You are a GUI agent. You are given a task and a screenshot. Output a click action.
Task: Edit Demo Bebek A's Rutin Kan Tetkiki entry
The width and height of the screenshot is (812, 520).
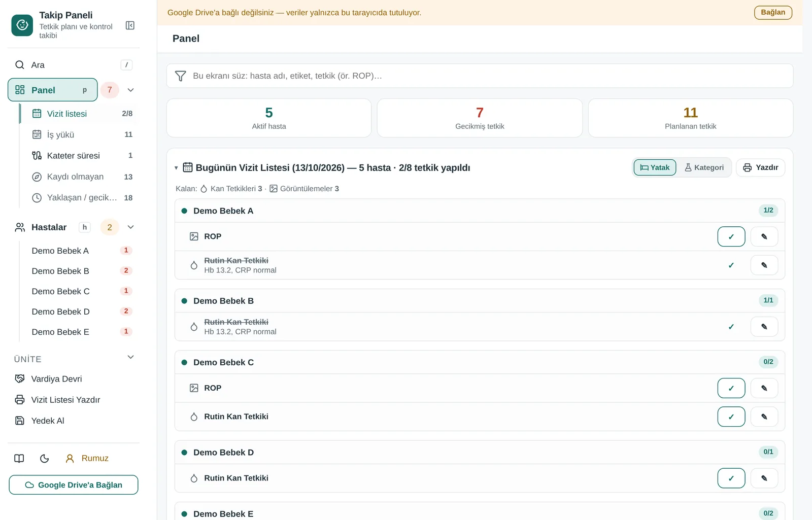(764, 265)
